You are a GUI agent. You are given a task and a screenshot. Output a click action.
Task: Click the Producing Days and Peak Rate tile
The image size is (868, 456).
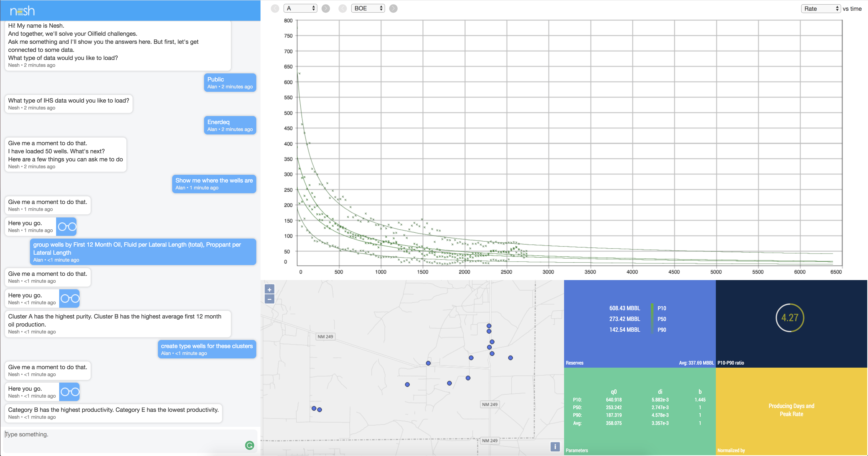tap(791, 410)
